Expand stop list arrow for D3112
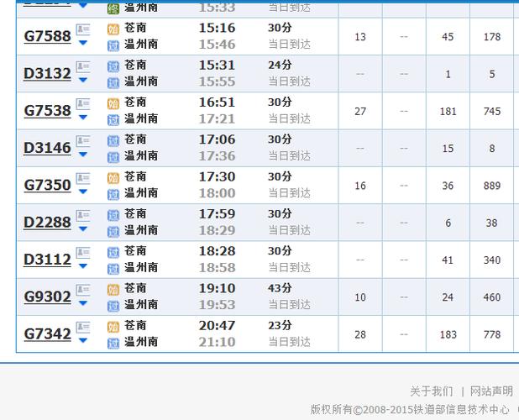Viewport: 519px width, 420px height. pyautogui.click(x=83, y=266)
